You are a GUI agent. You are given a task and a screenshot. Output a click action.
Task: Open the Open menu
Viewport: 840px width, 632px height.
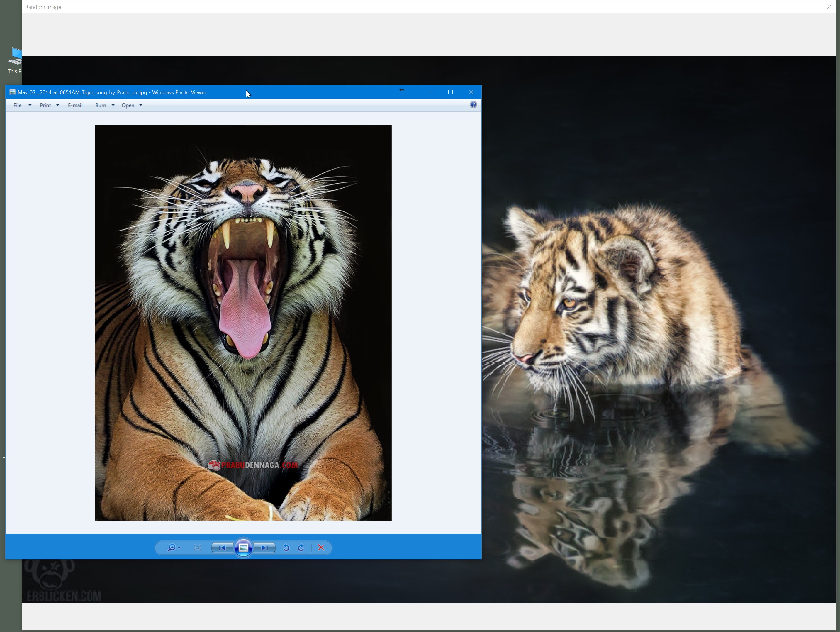point(128,105)
